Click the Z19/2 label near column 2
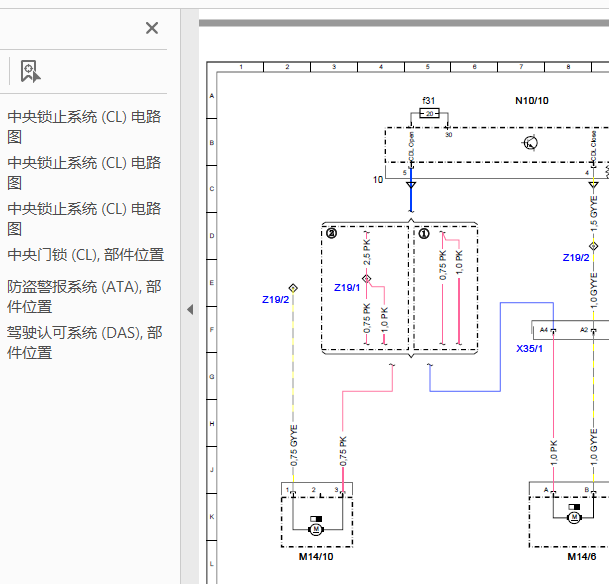 (x=275, y=299)
